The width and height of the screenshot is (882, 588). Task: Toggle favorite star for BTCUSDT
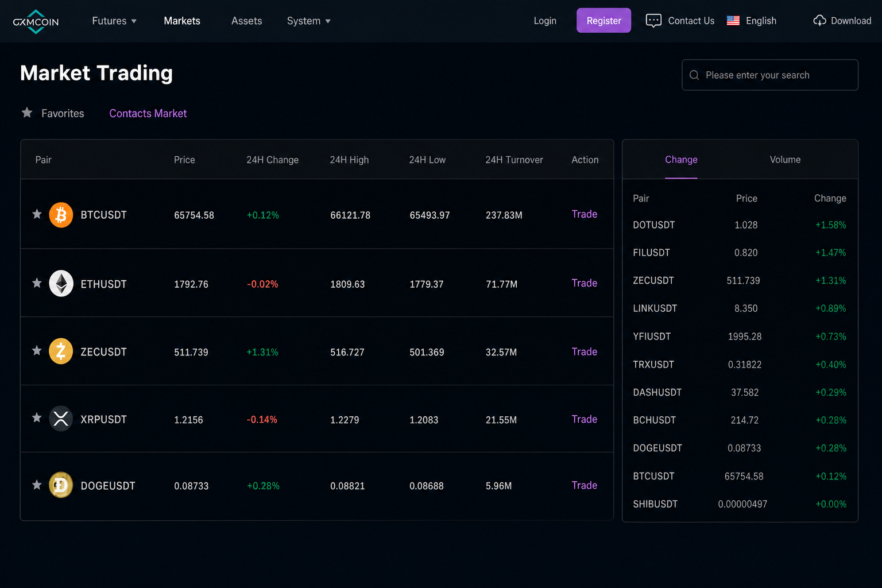37,214
